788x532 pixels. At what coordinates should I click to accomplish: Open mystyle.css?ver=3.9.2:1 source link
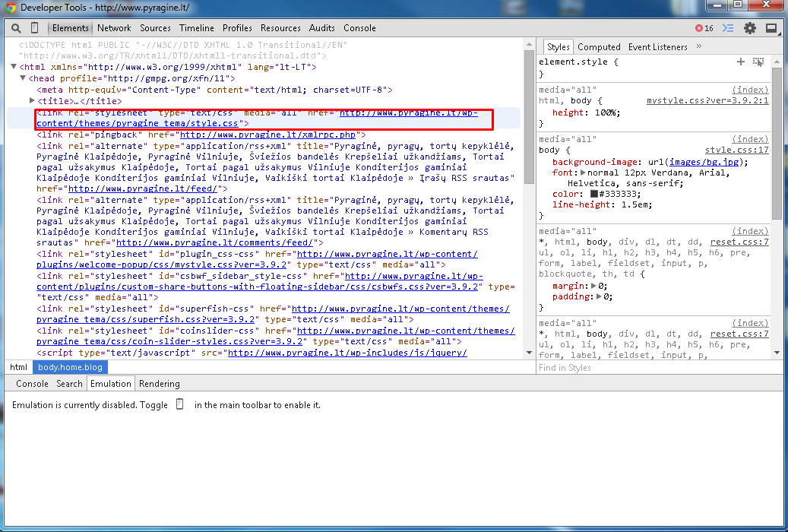(707, 100)
